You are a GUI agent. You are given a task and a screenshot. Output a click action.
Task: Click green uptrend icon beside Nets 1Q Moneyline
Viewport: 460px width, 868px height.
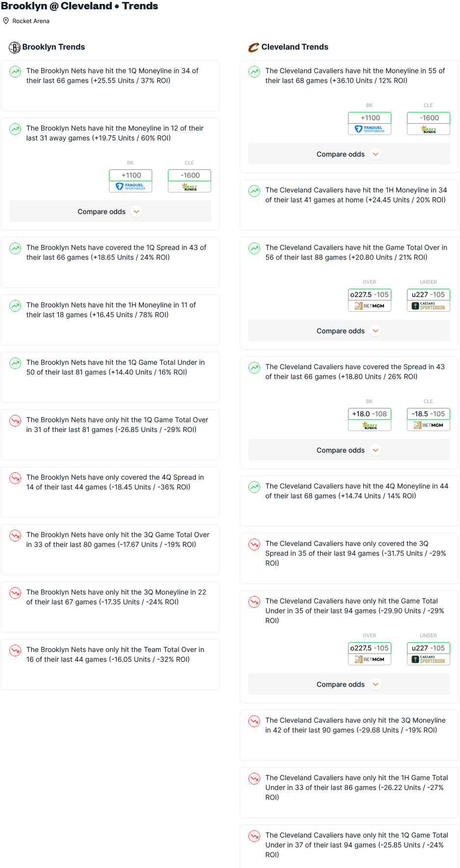pos(16,72)
